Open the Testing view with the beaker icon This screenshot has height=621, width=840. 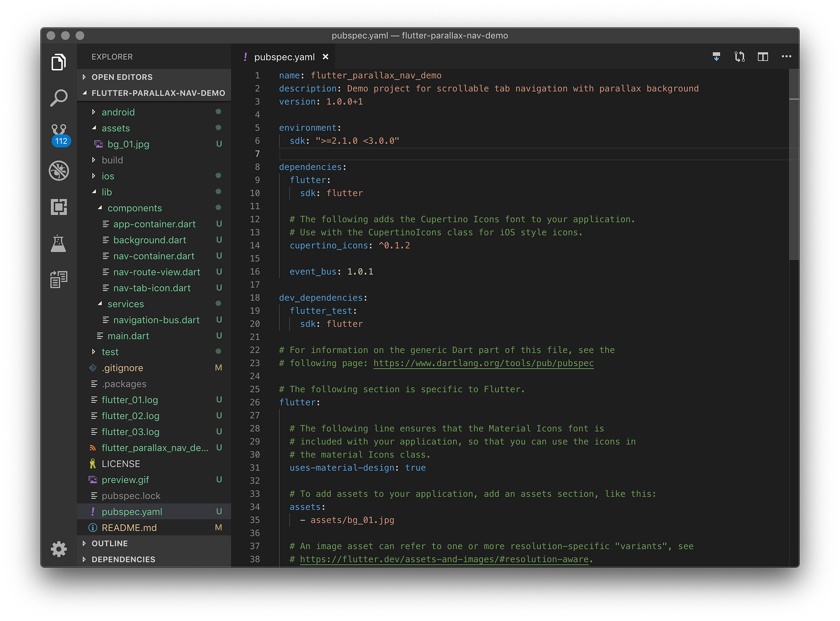pyautogui.click(x=59, y=244)
